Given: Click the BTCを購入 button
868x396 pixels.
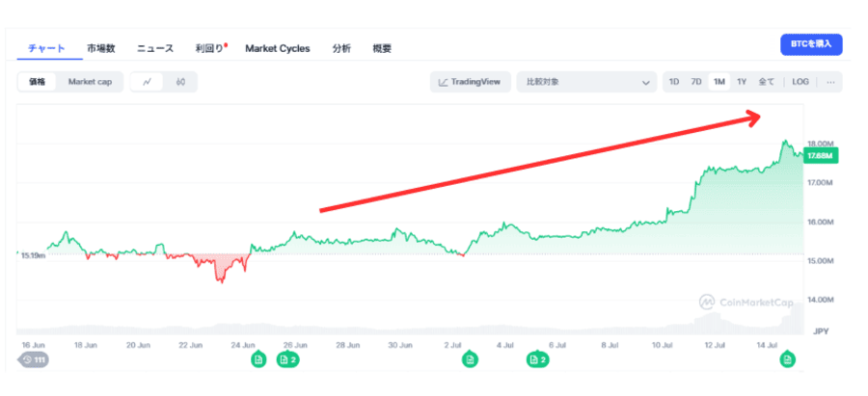Looking at the screenshot, I should pyautogui.click(x=811, y=44).
